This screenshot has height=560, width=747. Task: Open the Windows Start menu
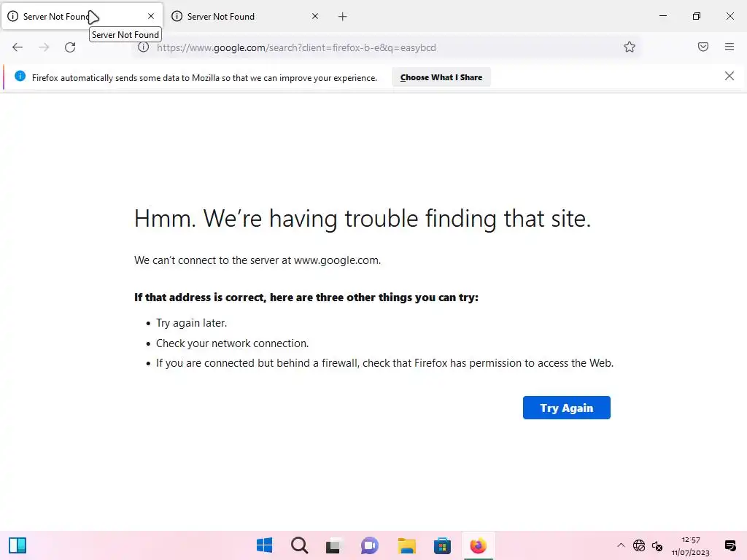click(264, 545)
